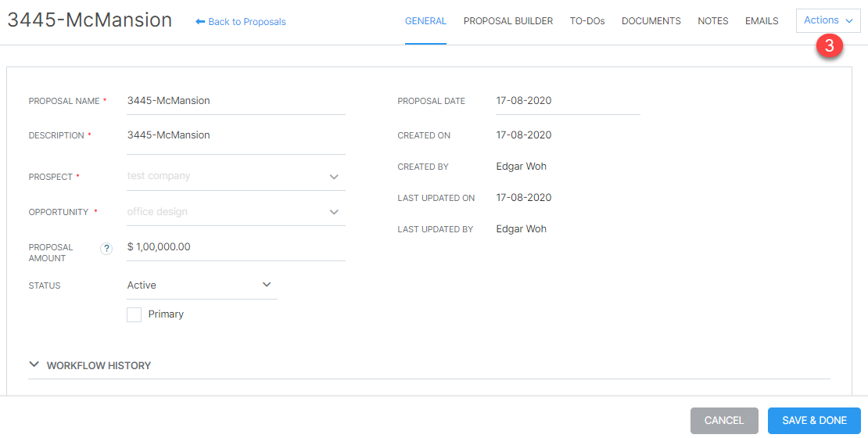Edit the Description field

pos(236,139)
